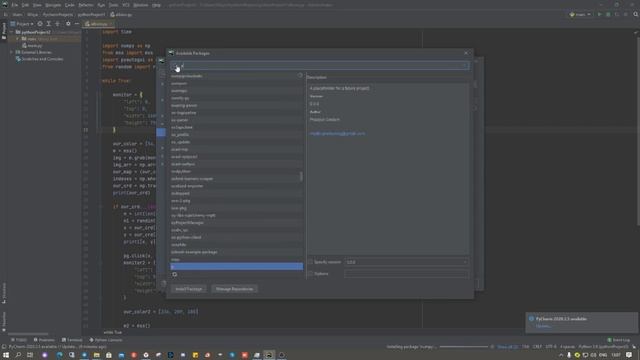Click into the package search field

click(x=320, y=66)
